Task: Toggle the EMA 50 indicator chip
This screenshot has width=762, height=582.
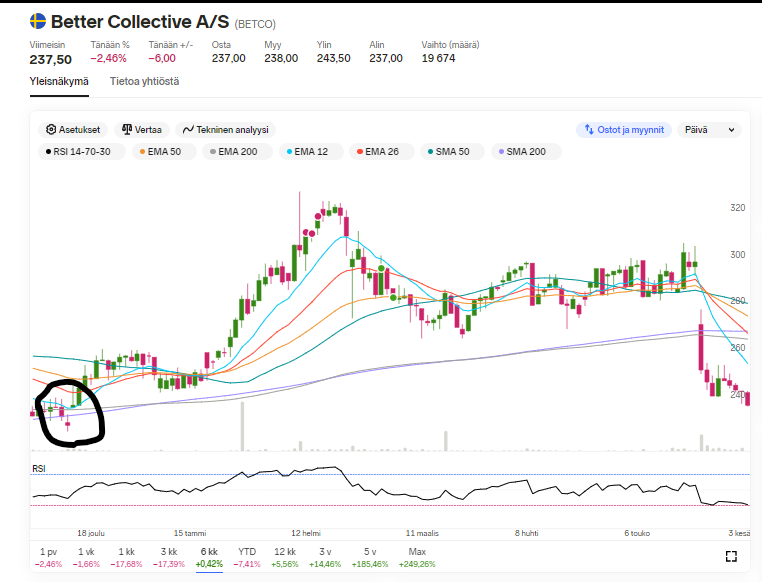Action: 164,152
